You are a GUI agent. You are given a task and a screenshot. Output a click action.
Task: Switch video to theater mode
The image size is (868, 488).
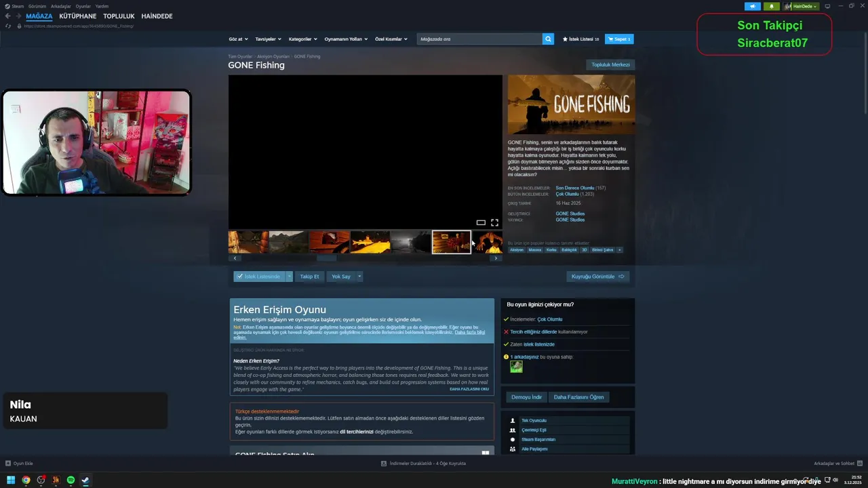(x=481, y=222)
